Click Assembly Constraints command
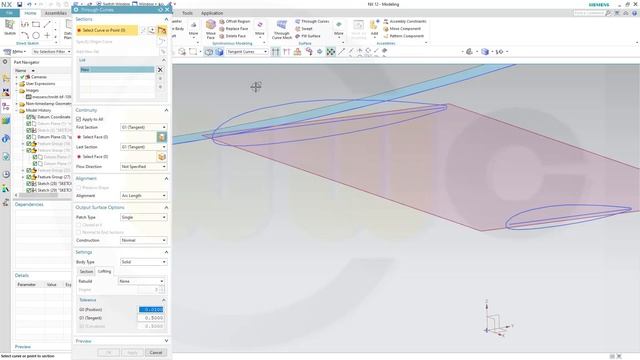 coord(404,21)
